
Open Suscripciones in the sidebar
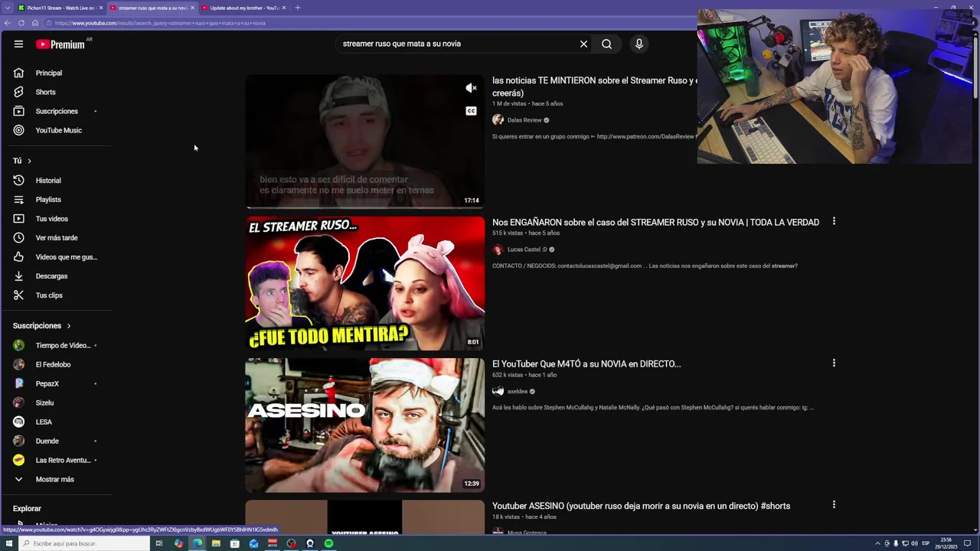coord(57,111)
